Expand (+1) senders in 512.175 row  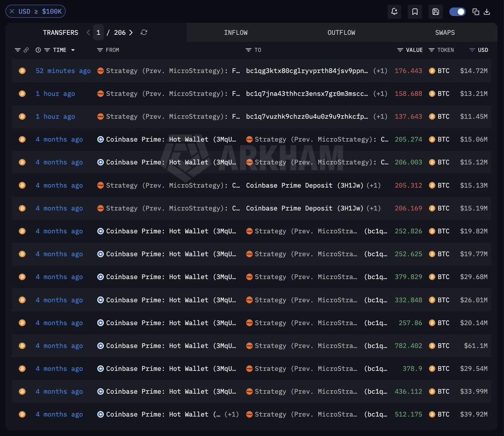click(x=231, y=414)
